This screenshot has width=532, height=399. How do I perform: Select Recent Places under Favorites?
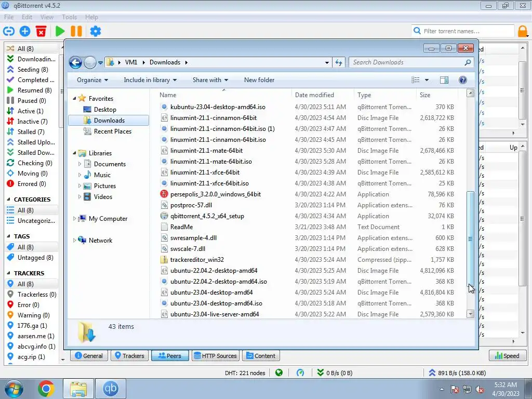pyautogui.click(x=112, y=131)
